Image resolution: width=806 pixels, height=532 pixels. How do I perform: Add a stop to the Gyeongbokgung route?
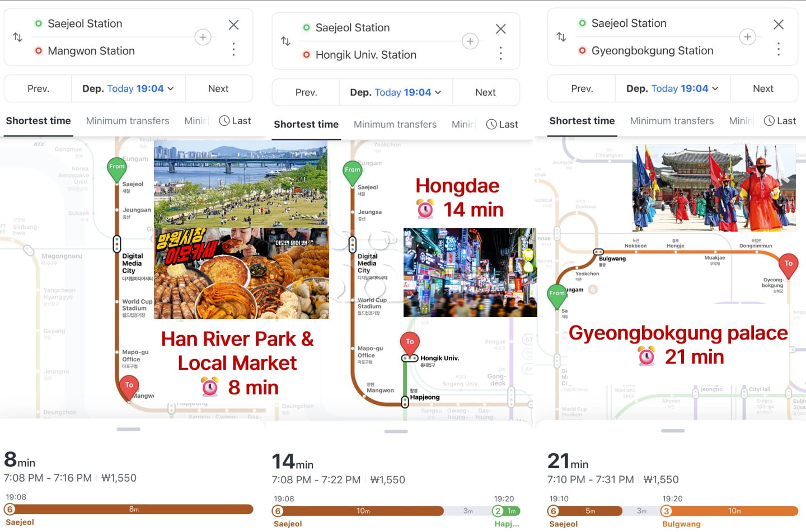[747, 36]
